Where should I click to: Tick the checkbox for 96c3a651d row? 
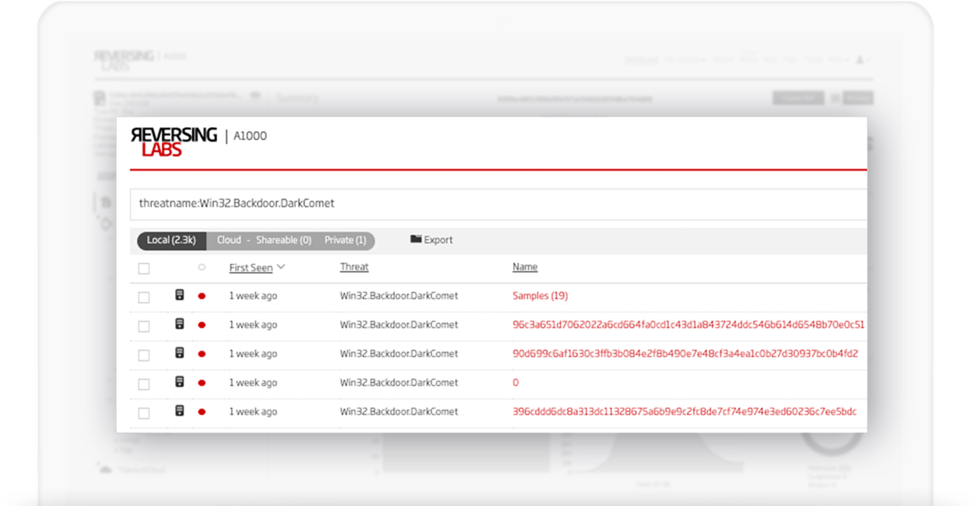click(143, 326)
